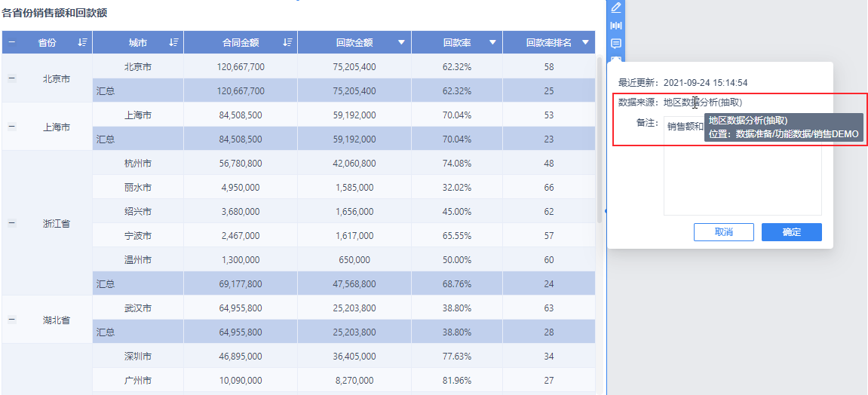Click the 回款率排名 column header label

click(x=548, y=43)
